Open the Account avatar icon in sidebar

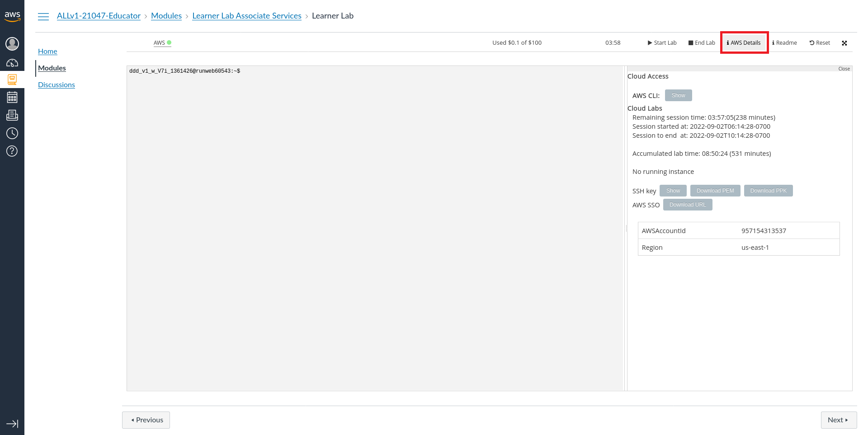click(x=12, y=44)
